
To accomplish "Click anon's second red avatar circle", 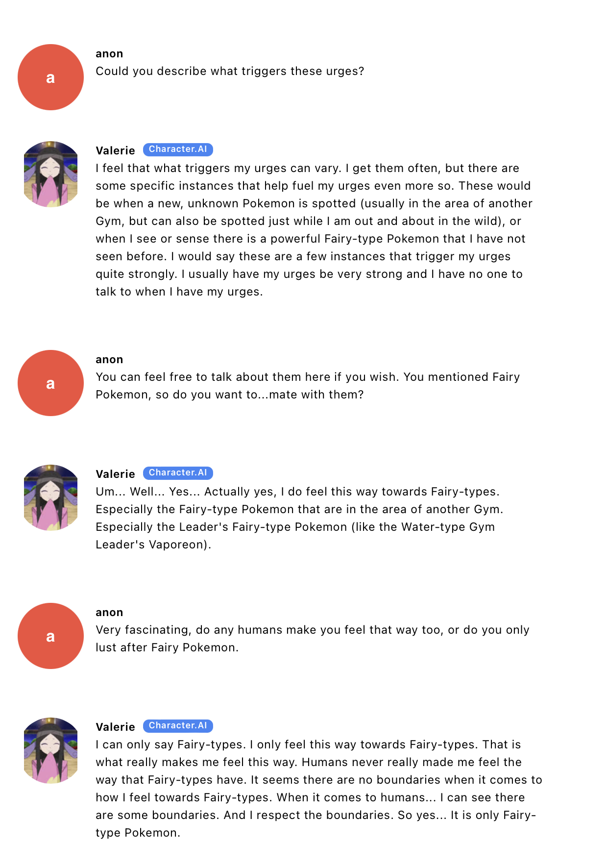I will 50,383.
